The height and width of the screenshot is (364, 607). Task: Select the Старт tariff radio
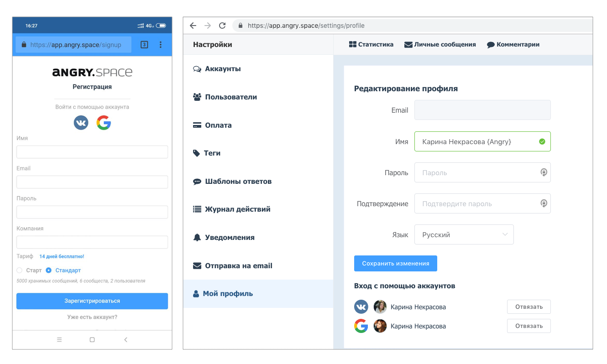(x=19, y=270)
